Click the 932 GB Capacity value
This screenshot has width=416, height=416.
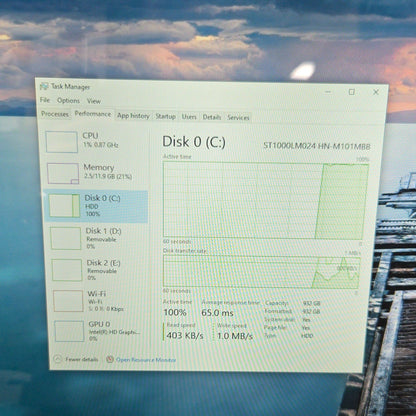click(x=311, y=303)
